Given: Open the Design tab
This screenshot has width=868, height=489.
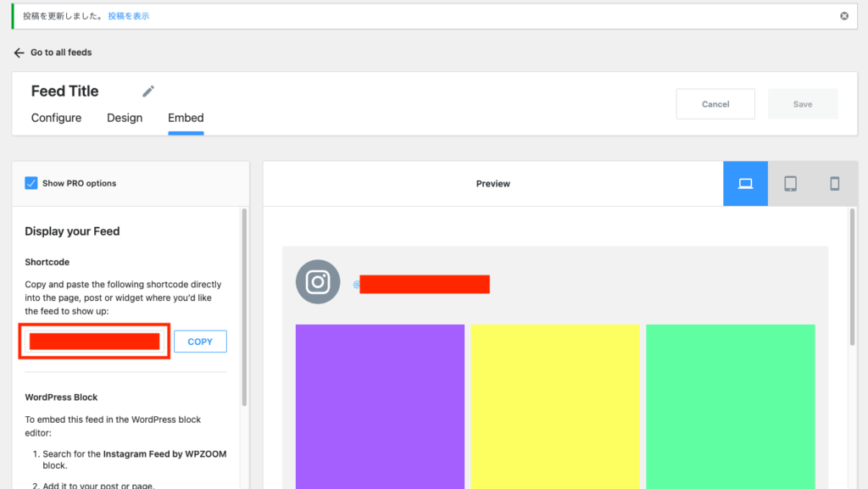Looking at the screenshot, I should [125, 118].
